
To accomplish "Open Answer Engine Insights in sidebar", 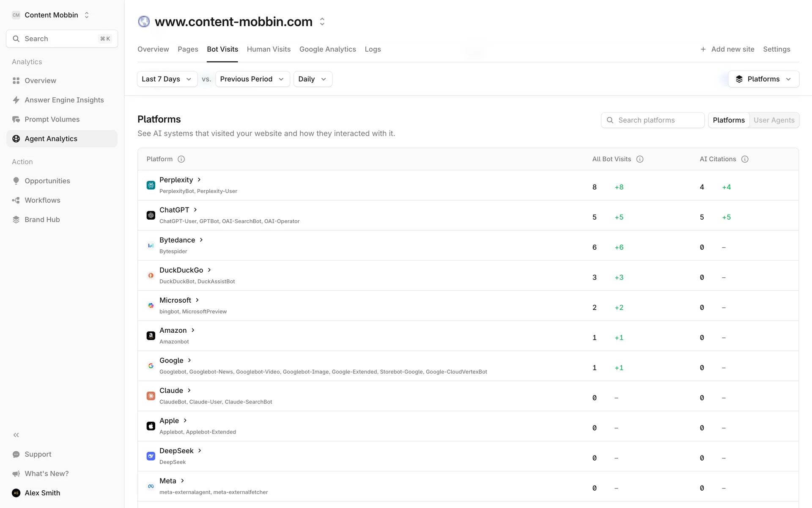I will pyautogui.click(x=64, y=100).
